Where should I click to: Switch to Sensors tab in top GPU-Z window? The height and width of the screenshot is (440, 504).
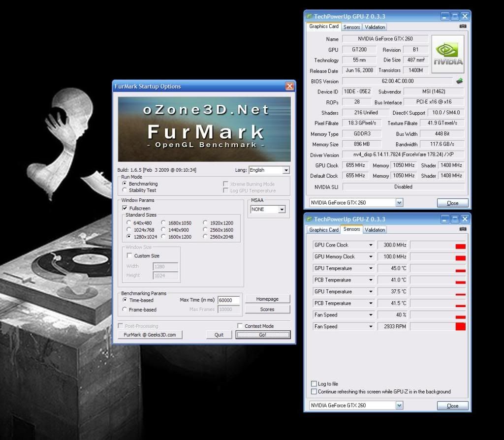pos(351,27)
